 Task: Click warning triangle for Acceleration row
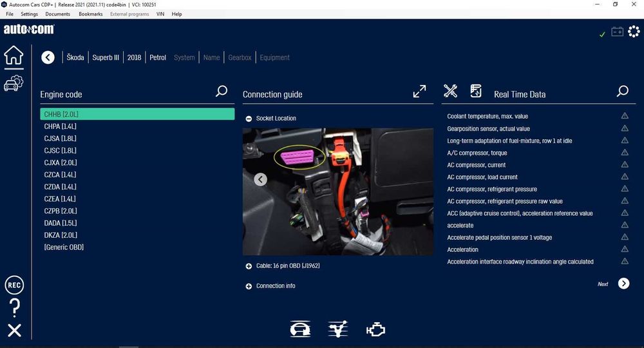(x=625, y=249)
